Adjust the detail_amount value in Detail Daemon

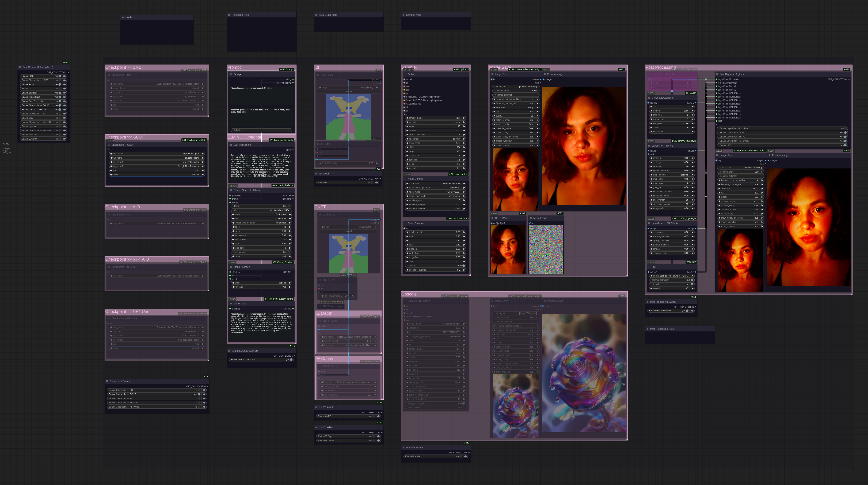click(x=435, y=232)
